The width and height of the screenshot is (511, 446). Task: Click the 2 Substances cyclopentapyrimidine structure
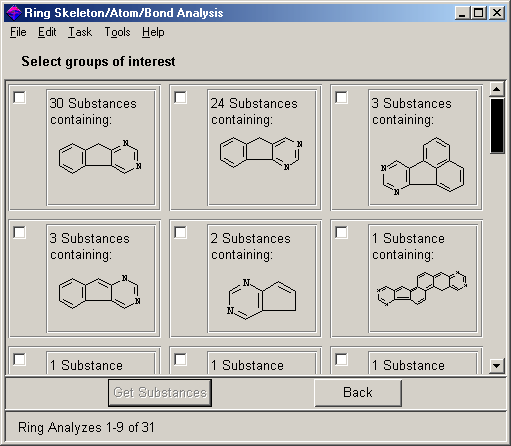click(x=261, y=299)
